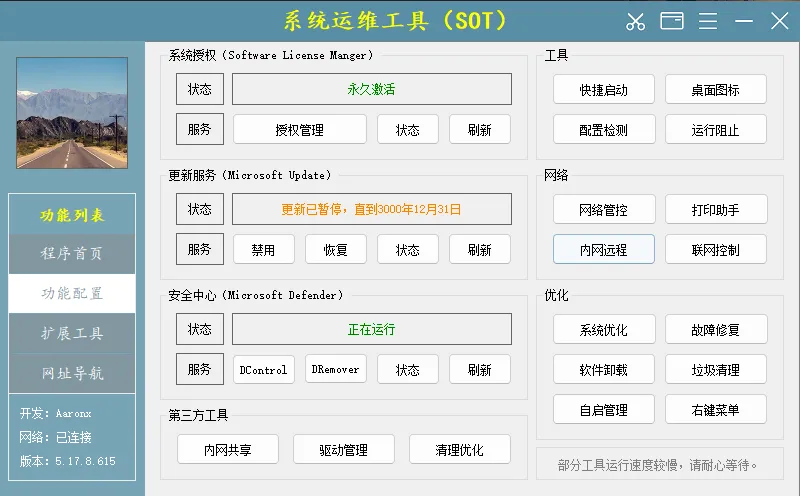The width and height of the screenshot is (800, 496).
Task: Click 服务 label in Microsoft Defender section
Action: click(200, 369)
